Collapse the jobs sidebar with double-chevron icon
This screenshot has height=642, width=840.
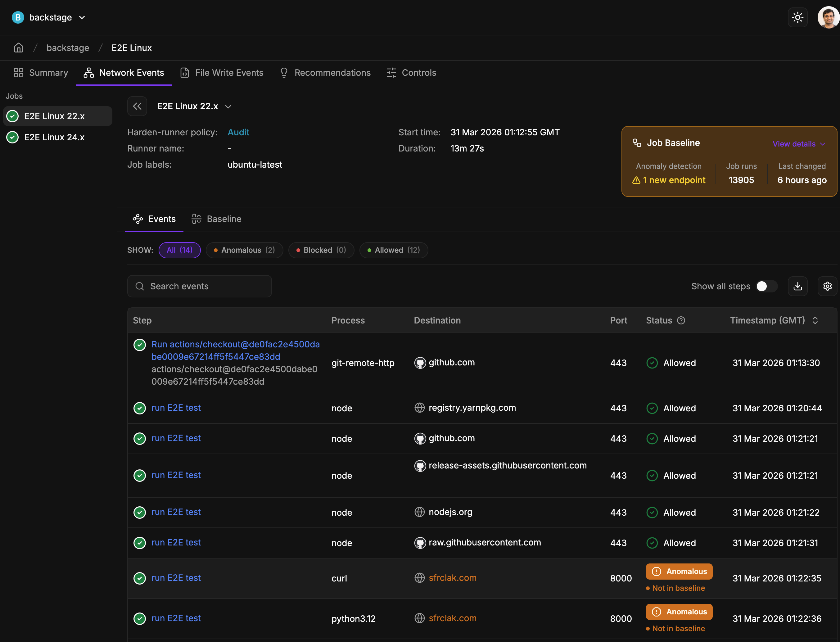click(137, 106)
